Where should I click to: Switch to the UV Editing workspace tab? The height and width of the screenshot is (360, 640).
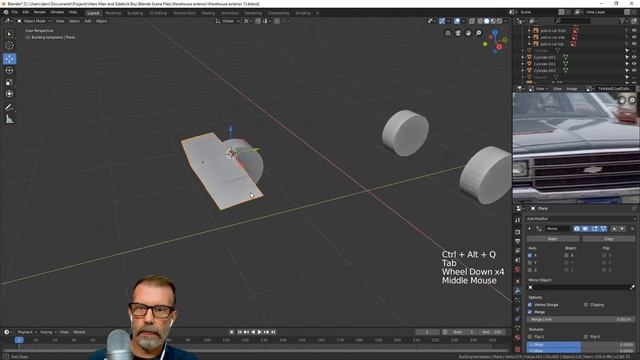click(158, 13)
